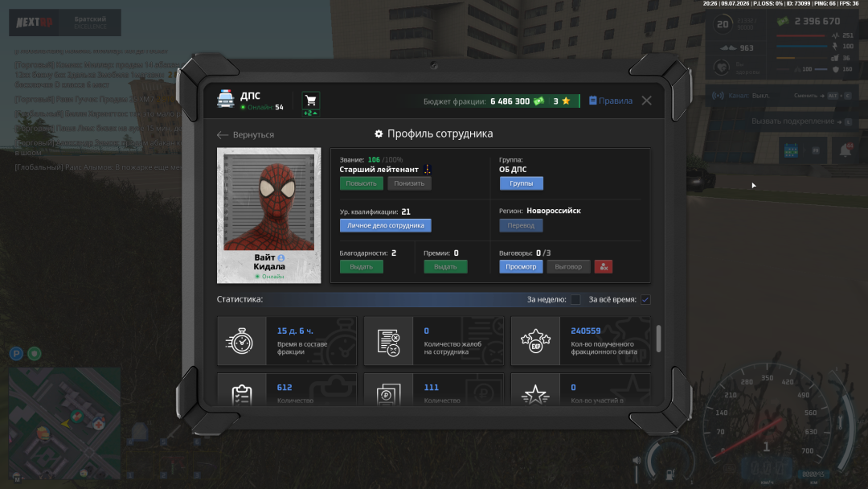Image resolution: width=868 pixels, height=489 pixels.
Task: Click the rank insignia next to Старший лейтенант
Action: click(427, 170)
